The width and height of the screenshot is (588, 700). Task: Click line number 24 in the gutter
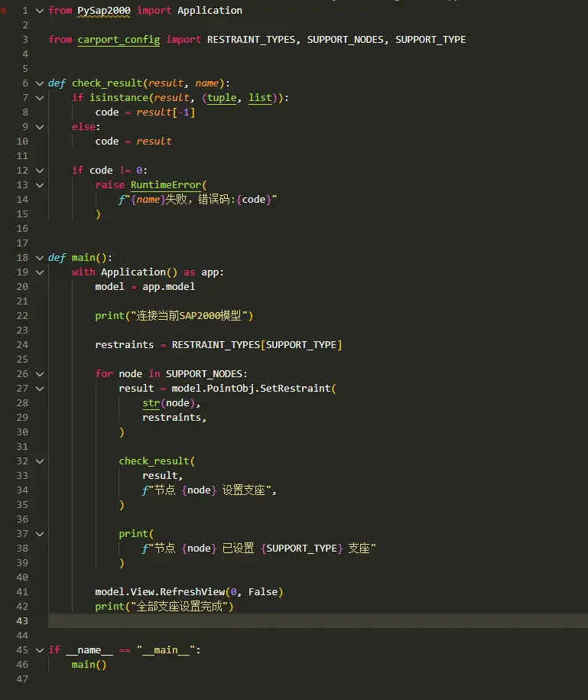[22, 345]
